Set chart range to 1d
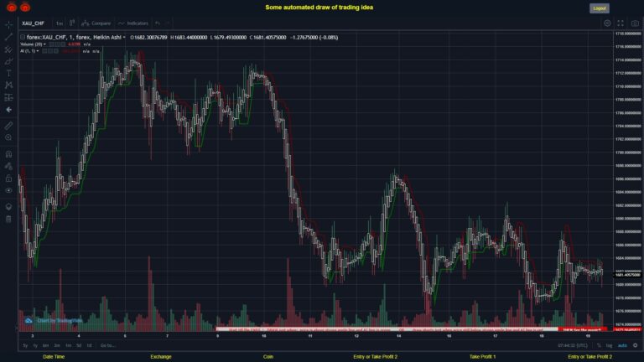644x362 pixels. [x=89, y=345]
